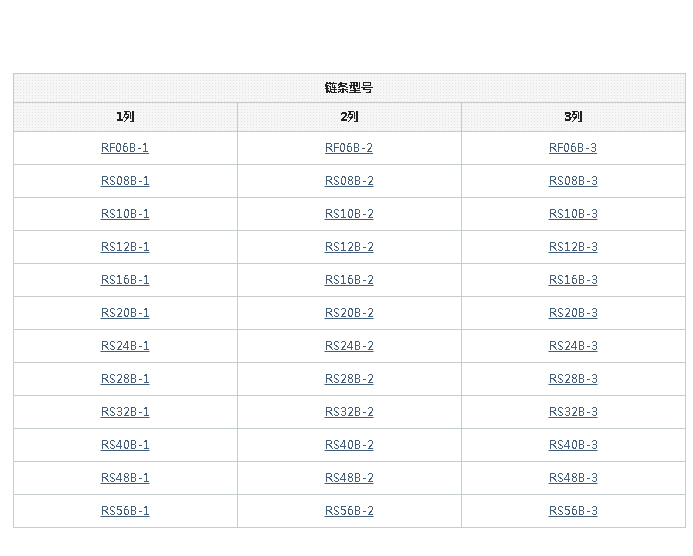The width and height of the screenshot is (693, 556).
Task: Open the RF06B-2 chain link
Action: coord(349,148)
